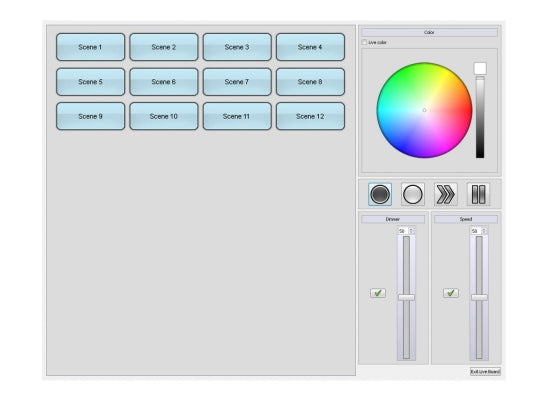Click the white color preview swatch
Image resolution: width=550 pixels, height=400 pixels.
coord(480,68)
